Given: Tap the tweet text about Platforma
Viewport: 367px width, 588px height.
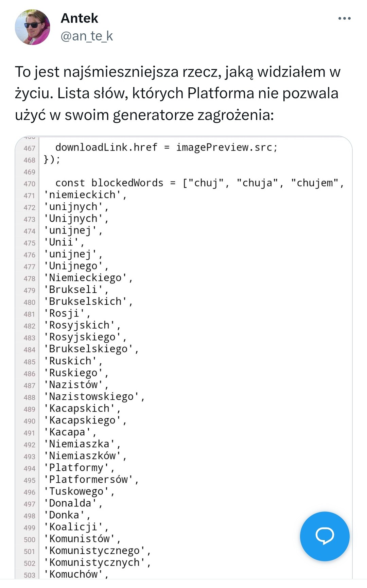Looking at the screenshot, I should tap(178, 93).
